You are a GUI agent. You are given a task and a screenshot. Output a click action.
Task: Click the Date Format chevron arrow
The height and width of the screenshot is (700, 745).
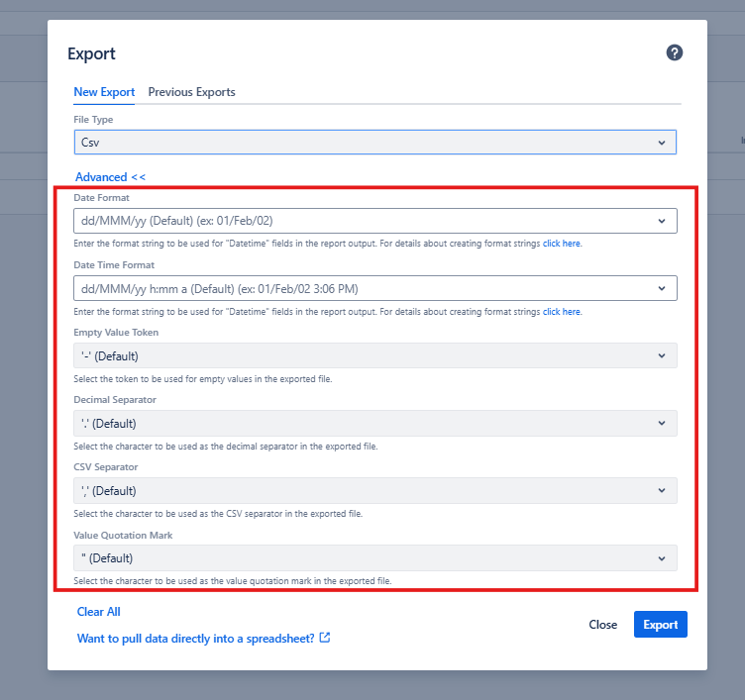click(x=662, y=221)
